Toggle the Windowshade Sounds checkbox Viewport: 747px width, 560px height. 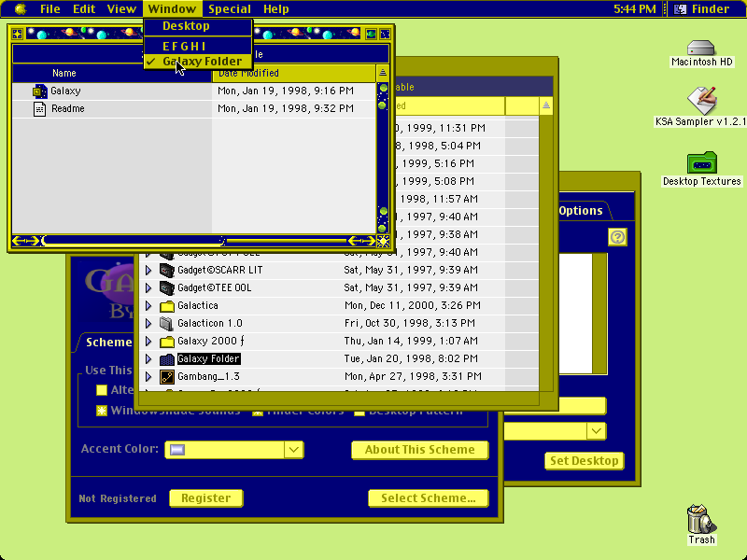pyautogui.click(x=102, y=411)
